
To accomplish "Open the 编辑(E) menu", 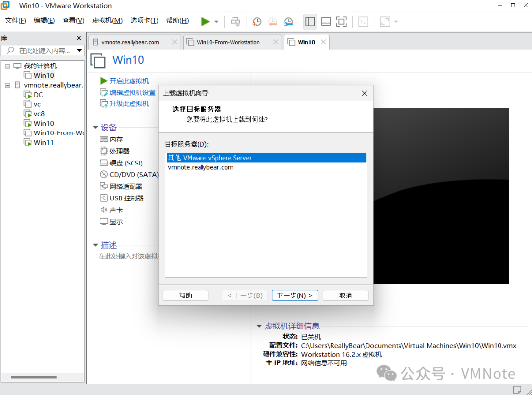I will (44, 20).
